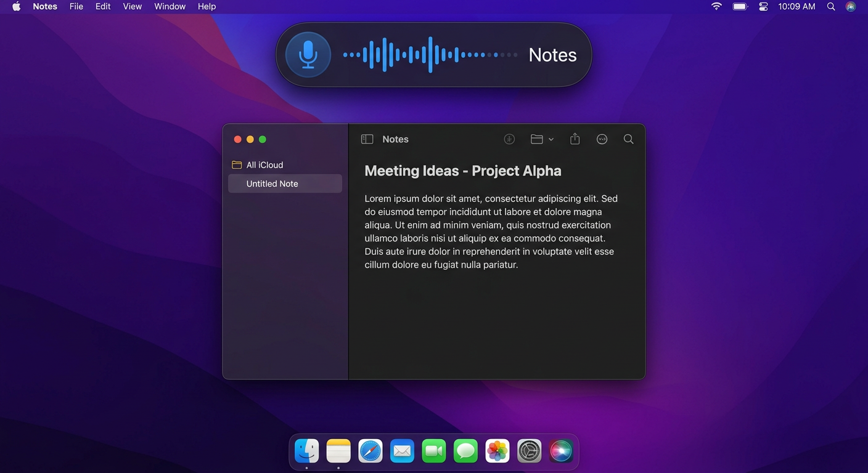
Task: Start a search in Notes
Action: [x=628, y=139]
